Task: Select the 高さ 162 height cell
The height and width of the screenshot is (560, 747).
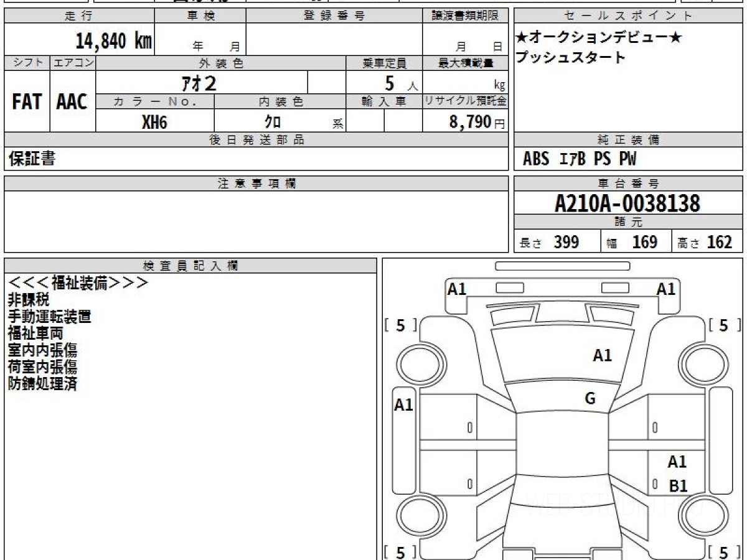Action: coord(708,242)
